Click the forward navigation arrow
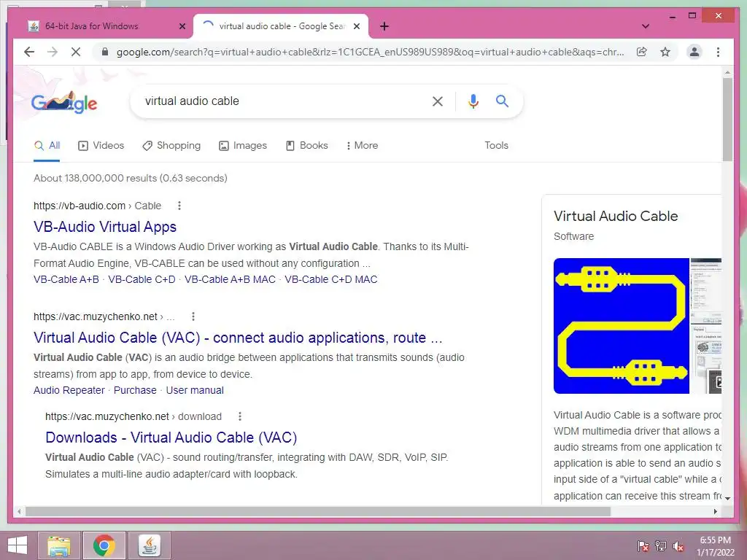Image resolution: width=747 pixels, height=560 pixels. (53, 52)
